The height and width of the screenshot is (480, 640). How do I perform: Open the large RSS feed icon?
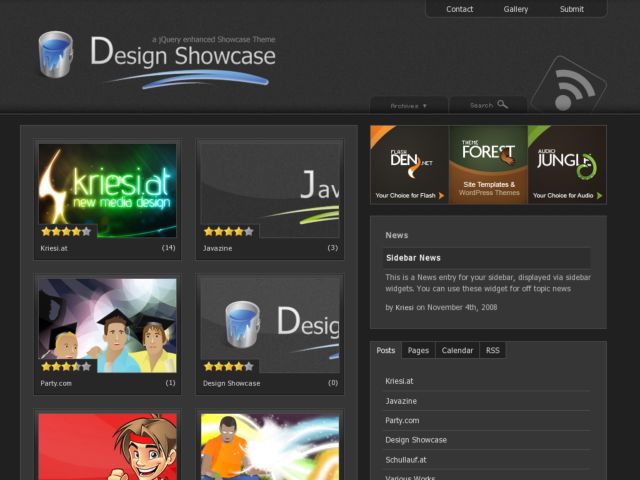click(569, 85)
